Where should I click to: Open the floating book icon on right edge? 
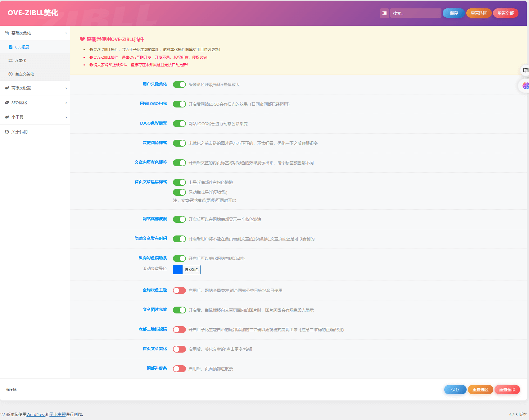pyautogui.click(x=525, y=71)
